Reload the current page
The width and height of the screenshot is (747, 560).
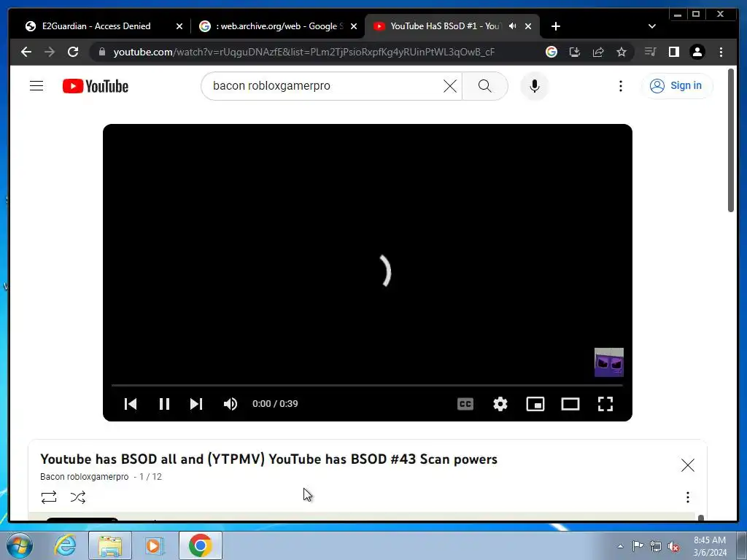click(x=73, y=52)
